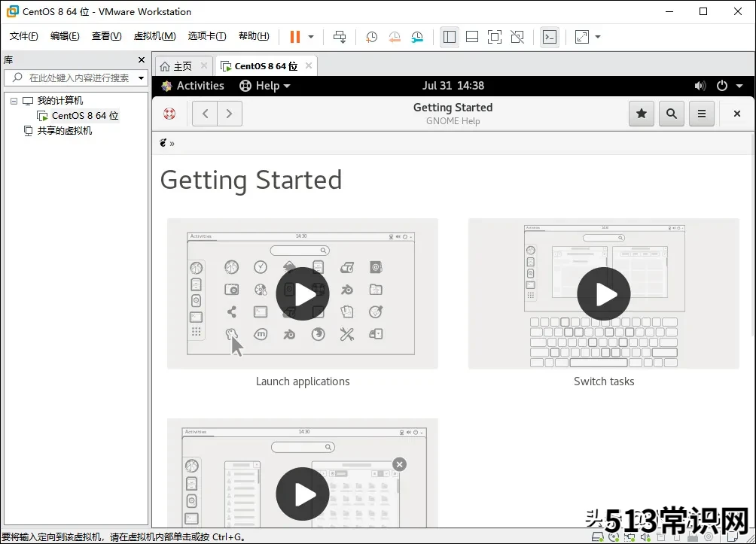Screen dimensions: 756x544
Task: Open the GNOME Help hamburger menu
Action: (x=702, y=114)
